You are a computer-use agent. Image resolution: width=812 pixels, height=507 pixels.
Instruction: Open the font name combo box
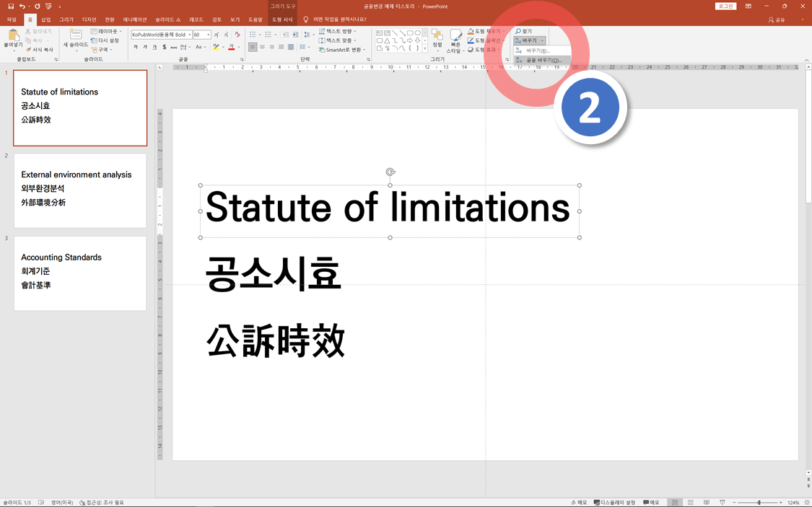coord(162,35)
